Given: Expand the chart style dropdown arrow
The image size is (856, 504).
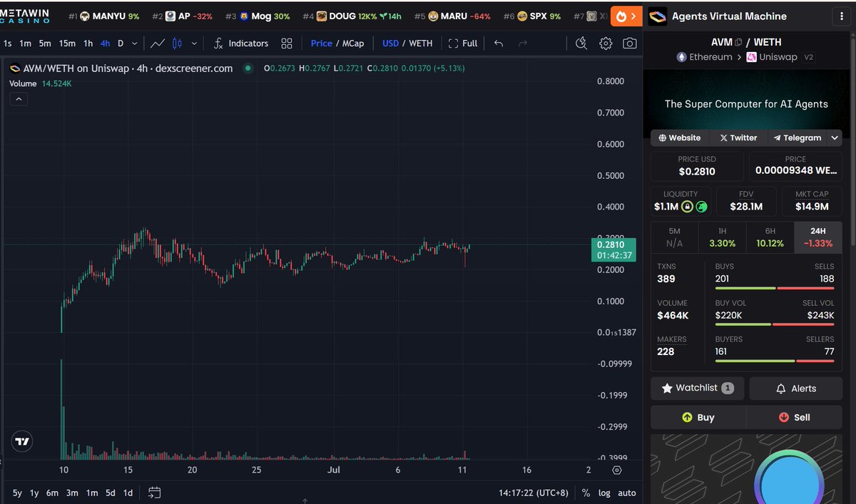Looking at the screenshot, I should [195, 43].
